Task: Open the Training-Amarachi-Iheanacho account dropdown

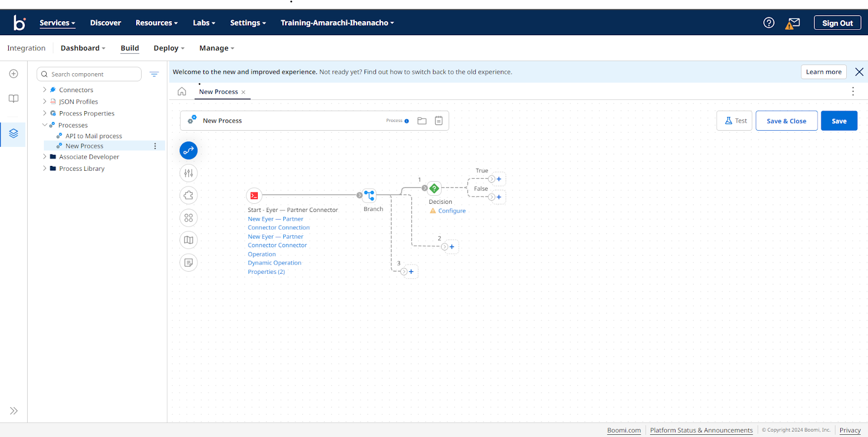Action: pos(337,23)
